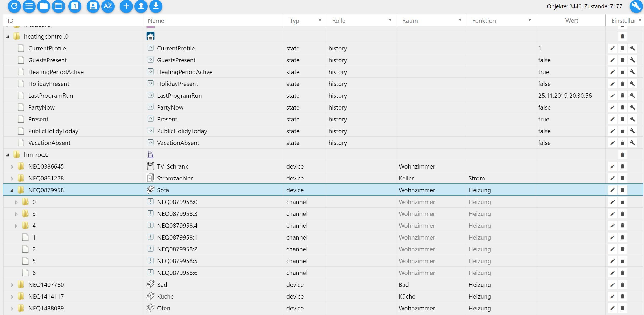Add a new object with plus button
This screenshot has width=644, height=315.
point(126,6)
